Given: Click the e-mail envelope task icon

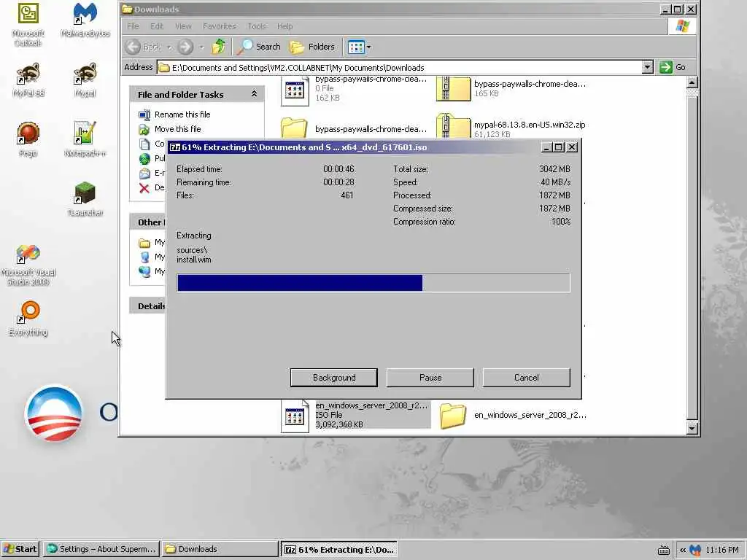Looking at the screenshot, I should [x=144, y=174].
